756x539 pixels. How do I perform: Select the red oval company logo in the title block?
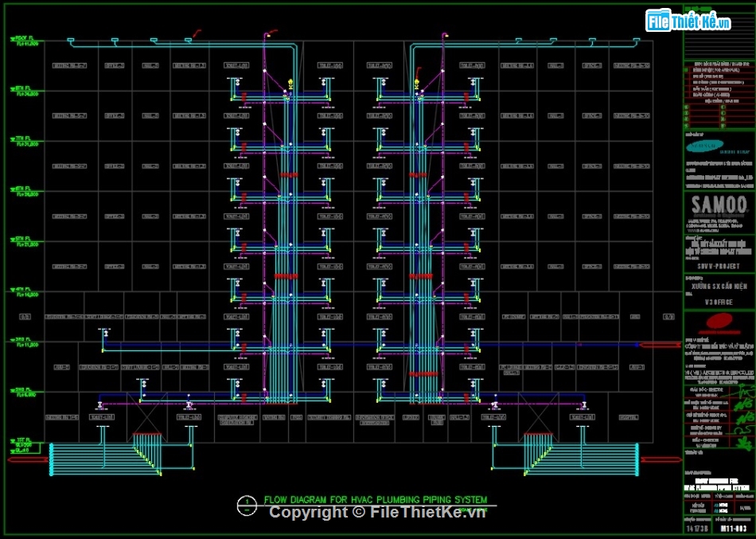pos(721,319)
